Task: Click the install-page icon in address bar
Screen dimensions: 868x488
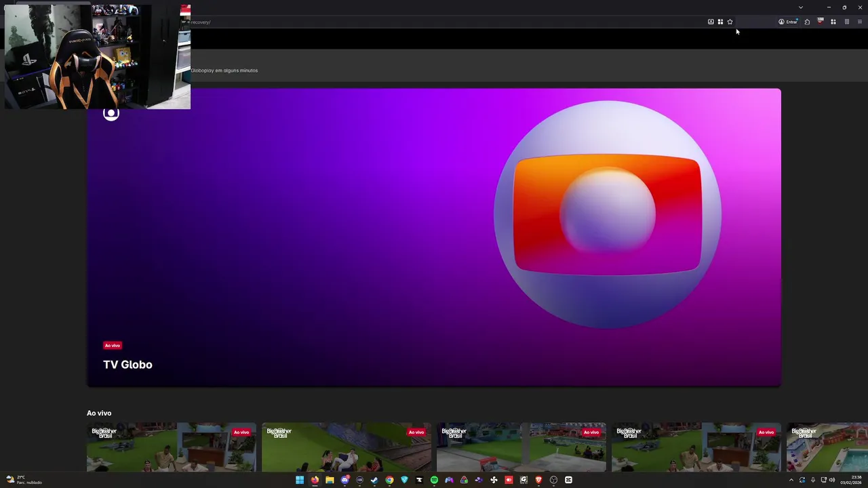Action: tap(711, 22)
